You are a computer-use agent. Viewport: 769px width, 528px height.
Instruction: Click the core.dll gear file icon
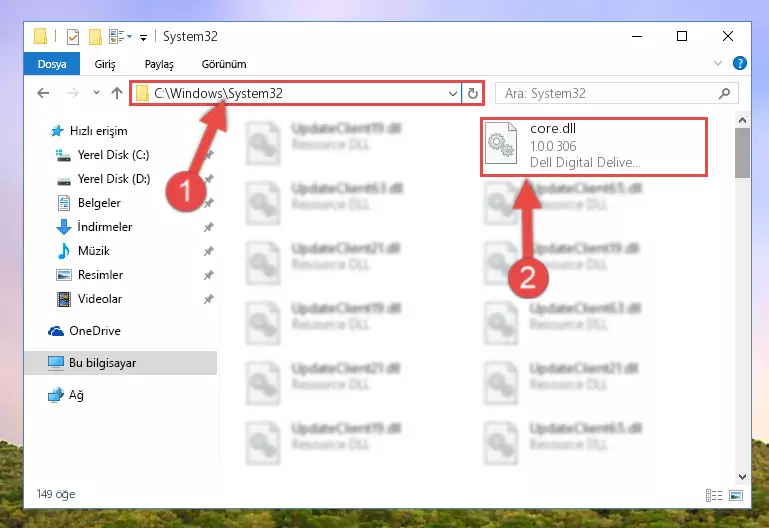click(x=501, y=143)
